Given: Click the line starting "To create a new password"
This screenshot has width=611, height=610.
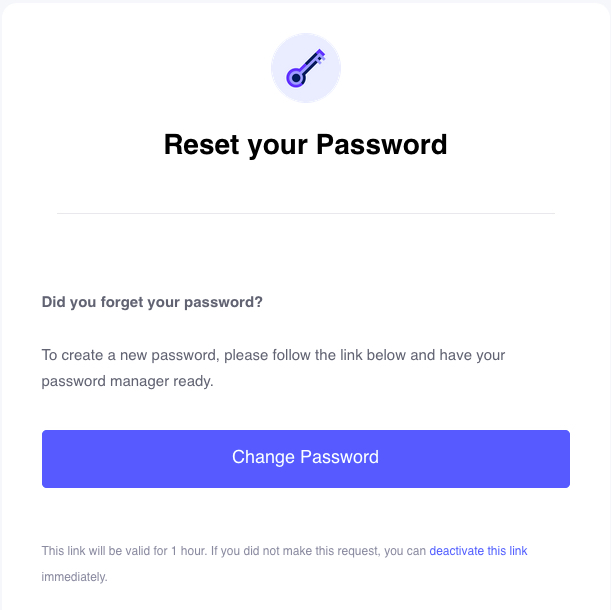Looking at the screenshot, I should coord(273,355).
